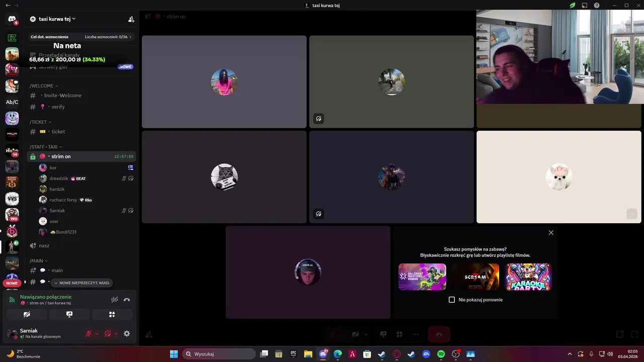Click the Wyszukaj taskbar search box
The height and width of the screenshot is (362, 644).
point(218,354)
